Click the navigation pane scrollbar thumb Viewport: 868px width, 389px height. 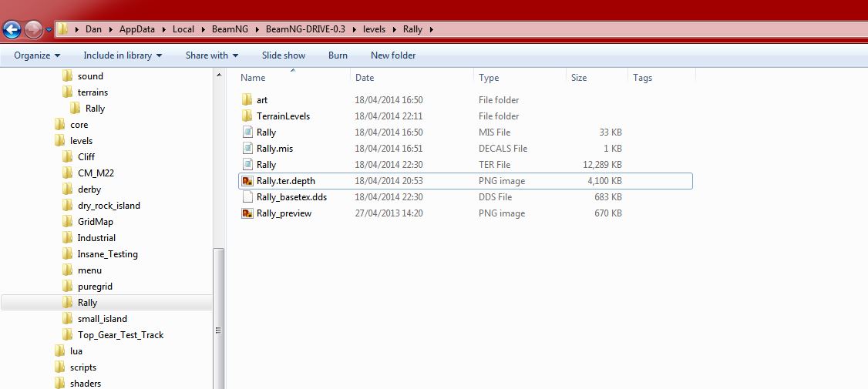pos(219,318)
